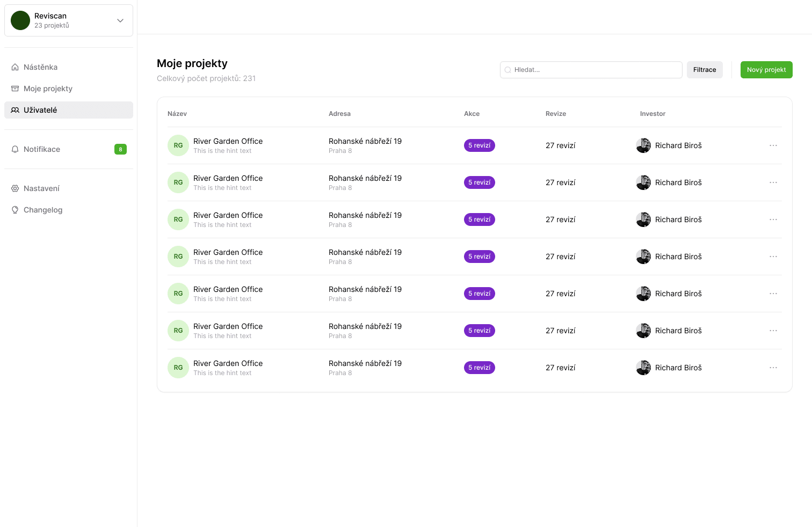Click the green Reviscan workspace logo
Image resolution: width=812 pixels, height=527 pixels.
[x=20, y=20]
